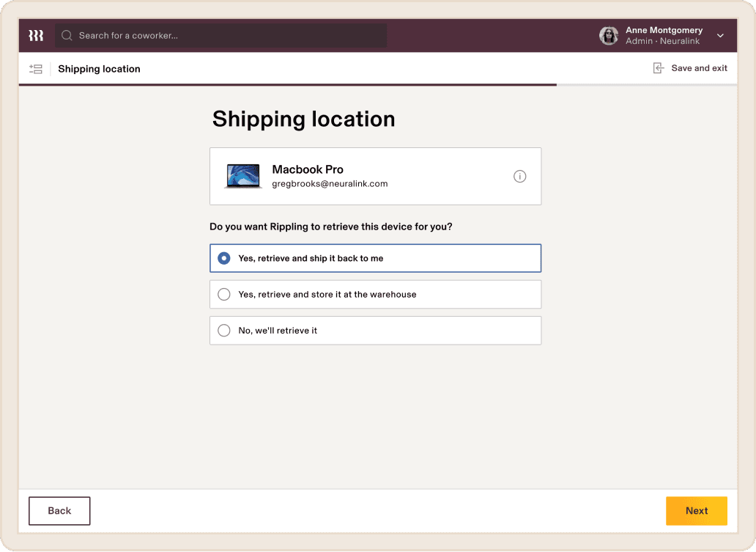Click the progress bar under the header
Viewport: 756px width, 552px height.
(287, 85)
